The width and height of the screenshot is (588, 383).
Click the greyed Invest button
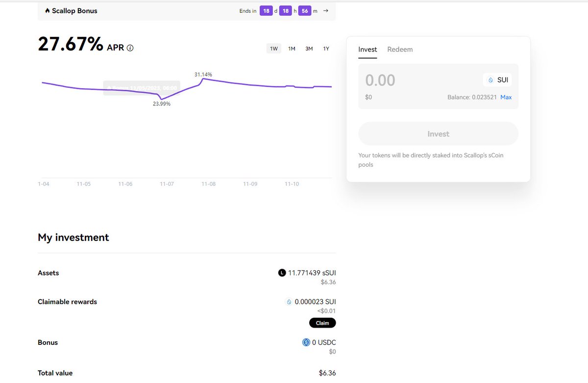coord(438,134)
